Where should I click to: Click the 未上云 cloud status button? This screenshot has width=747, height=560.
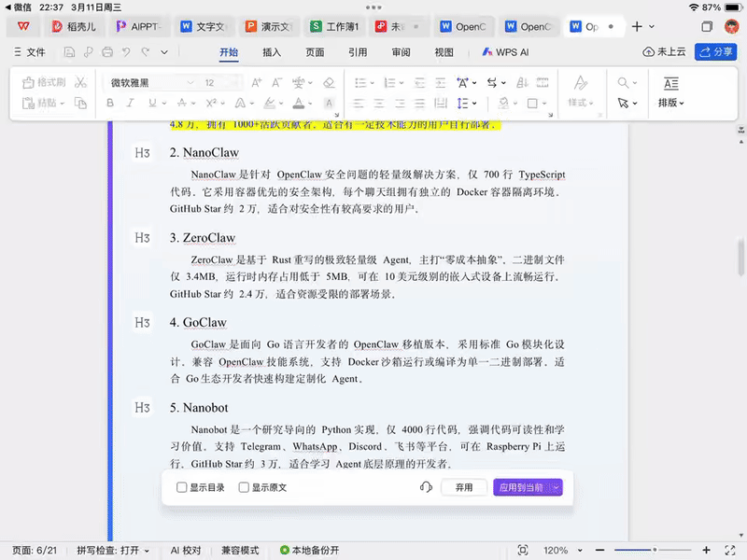pos(664,52)
